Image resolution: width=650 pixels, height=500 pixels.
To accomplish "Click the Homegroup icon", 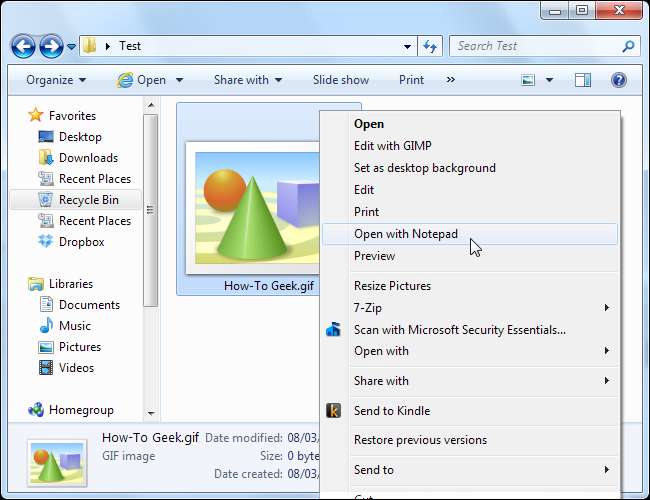I will (x=36, y=410).
